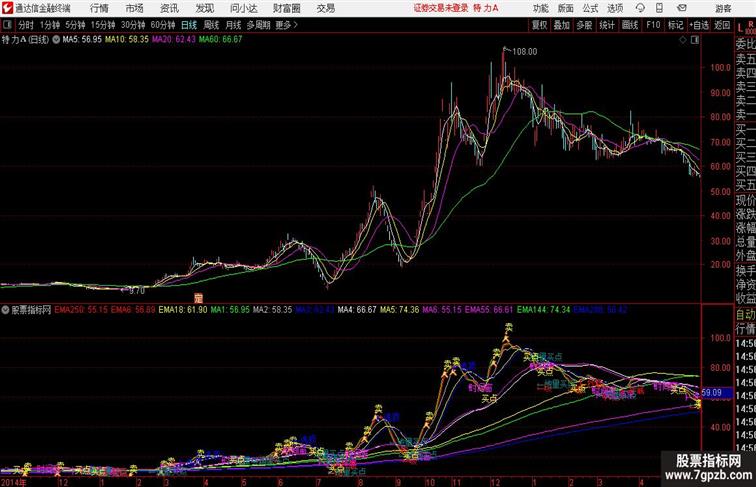Click the mobile phone icon
Image resolution: width=756 pixels, height=487 pixels.
659,8
